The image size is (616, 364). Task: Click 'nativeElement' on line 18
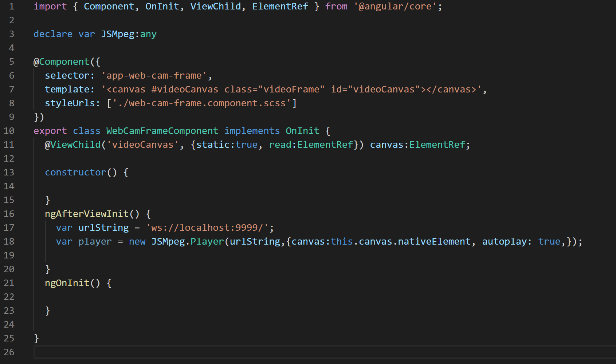[x=434, y=242]
